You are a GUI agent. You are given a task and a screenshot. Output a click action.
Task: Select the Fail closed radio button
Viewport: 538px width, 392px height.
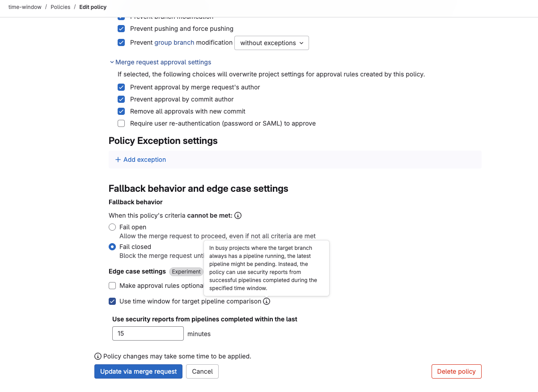pyautogui.click(x=112, y=247)
